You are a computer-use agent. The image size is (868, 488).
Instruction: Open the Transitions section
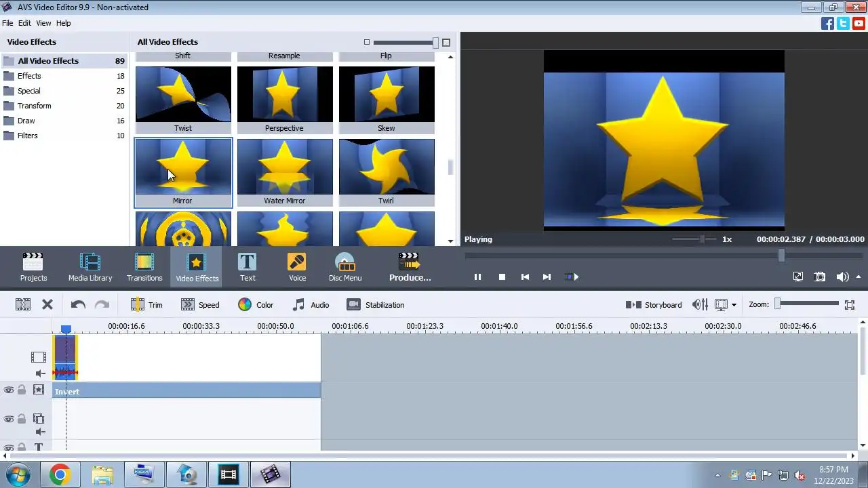coord(144,267)
